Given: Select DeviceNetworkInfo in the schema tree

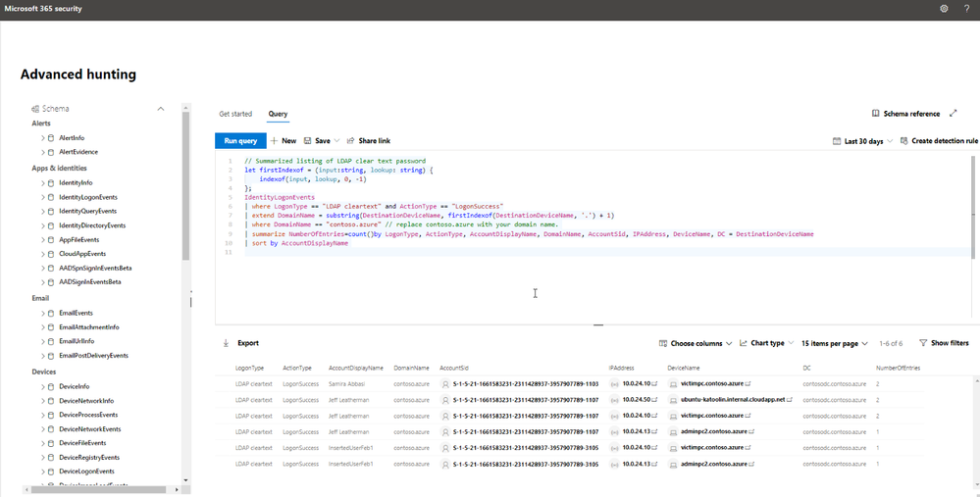Looking at the screenshot, I should (86, 401).
